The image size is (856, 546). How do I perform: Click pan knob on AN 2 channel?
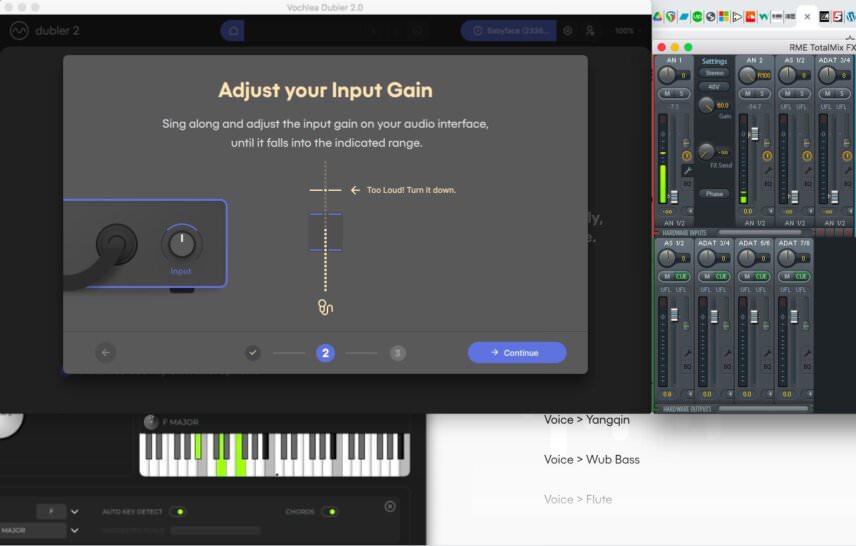click(747, 75)
